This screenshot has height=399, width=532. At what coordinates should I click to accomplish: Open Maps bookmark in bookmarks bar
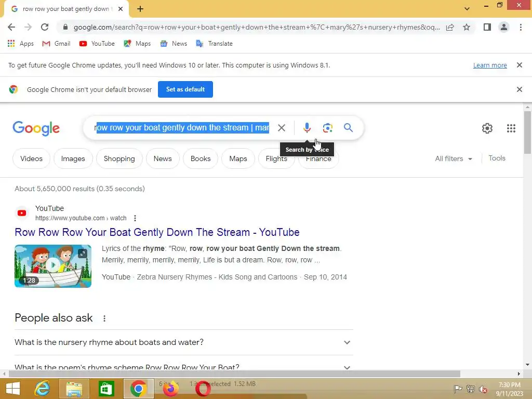tap(137, 44)
